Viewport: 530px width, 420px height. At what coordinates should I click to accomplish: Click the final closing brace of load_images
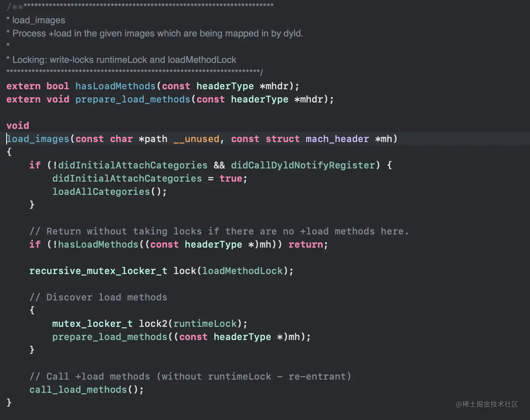pos(9,403)
